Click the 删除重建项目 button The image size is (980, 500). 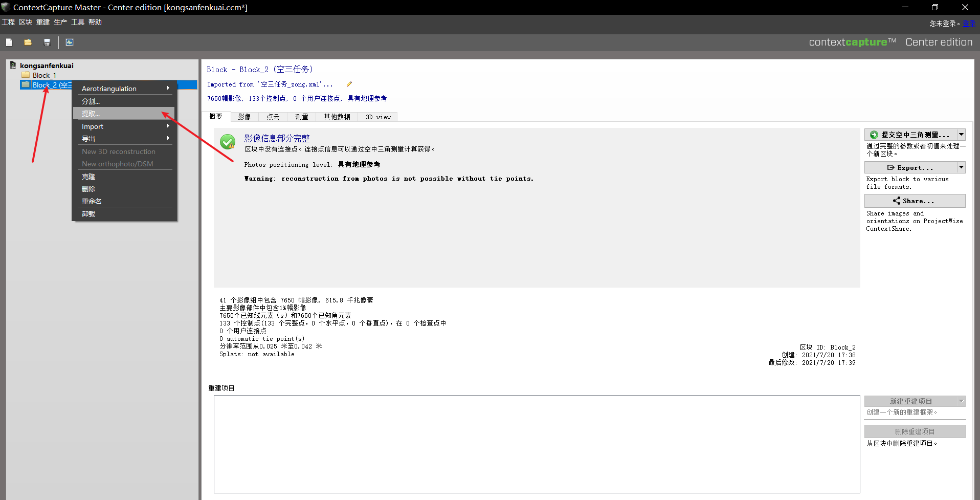point(915,431)
